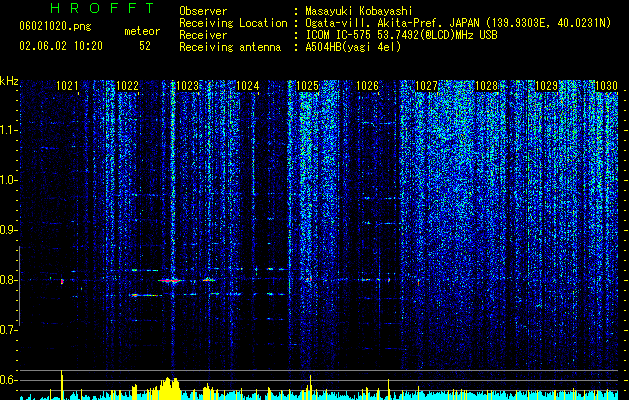Screen dimensions: 629x400
Task: Click the 0.9 kHz axis label
Action: (x=8, y=230)
